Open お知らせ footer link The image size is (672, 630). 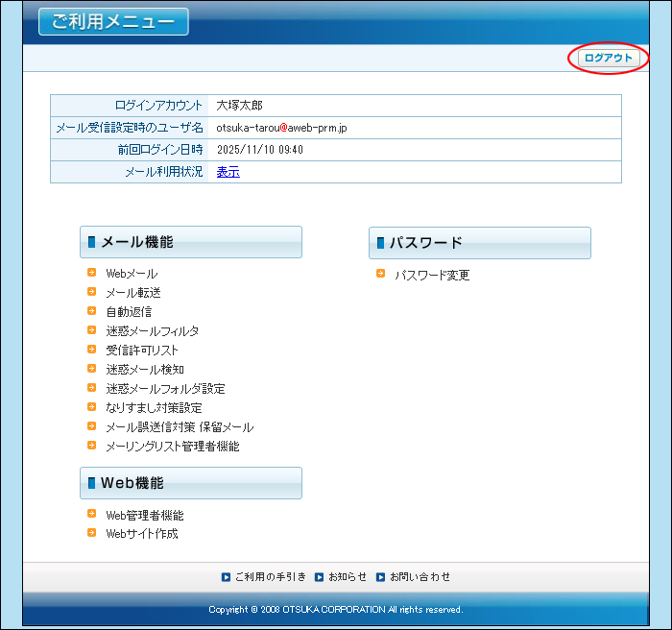click(348, 577)
